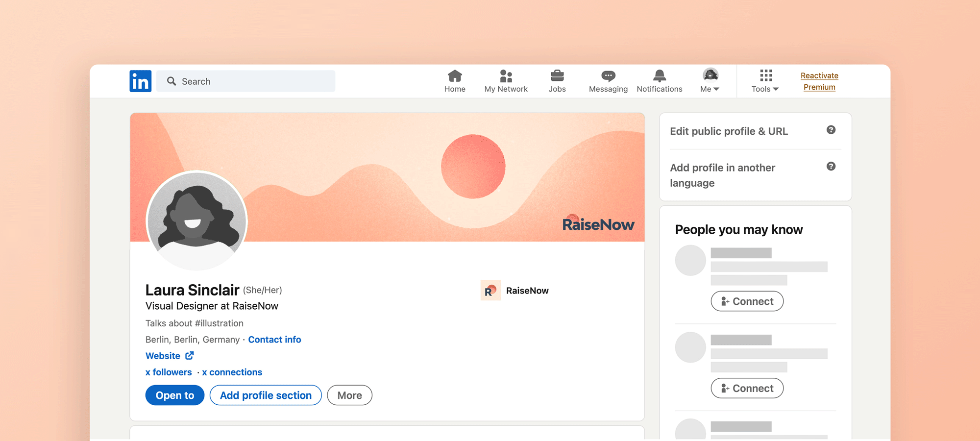Screen dimensions: 980x441
Task: Click the profile banner cover image
Action: (x=387, y=177)
